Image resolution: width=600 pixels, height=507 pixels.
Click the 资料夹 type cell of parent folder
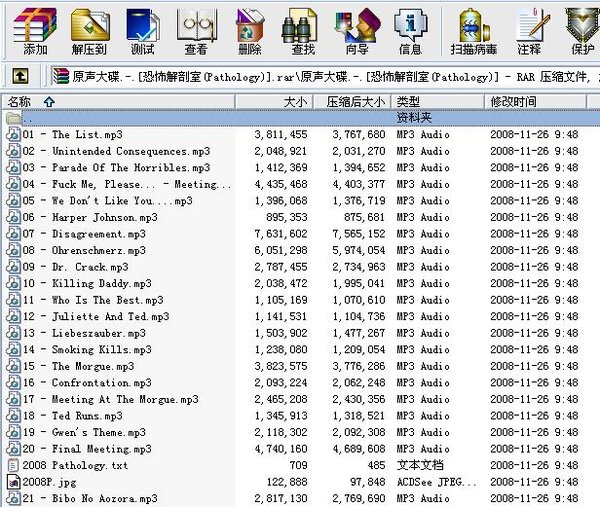click(414, 117)
